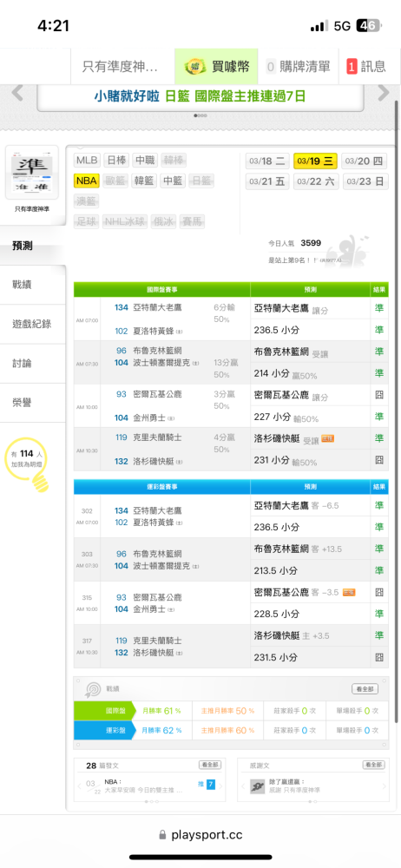This screenshot has width=401, height=868.
Task: Open the red message count badge
Action: tap(352, 67)
